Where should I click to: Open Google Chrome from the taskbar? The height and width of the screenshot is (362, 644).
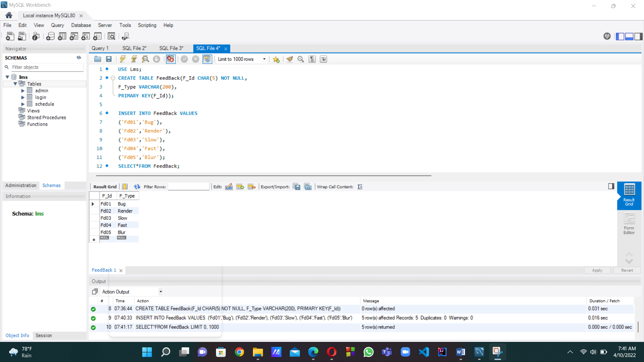[x=239, y=352]
